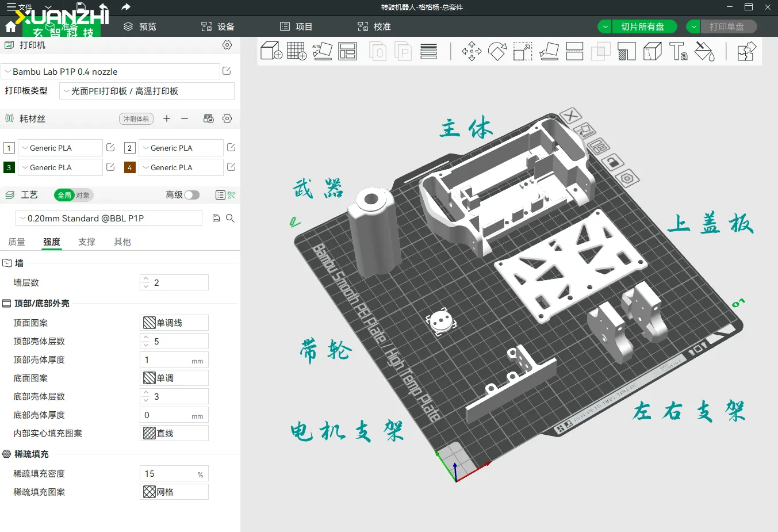Open the 打印板类型 plate type dropdown

147,91
